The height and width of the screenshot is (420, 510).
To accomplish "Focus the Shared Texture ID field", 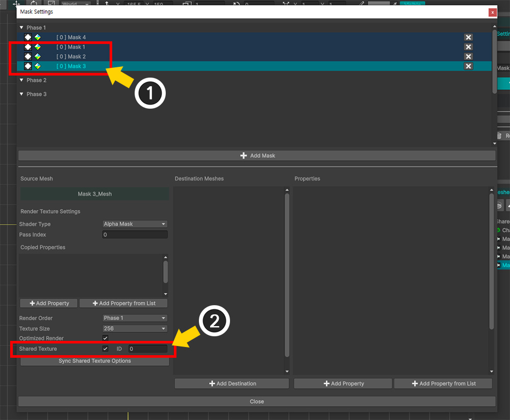I will [148, 349].
